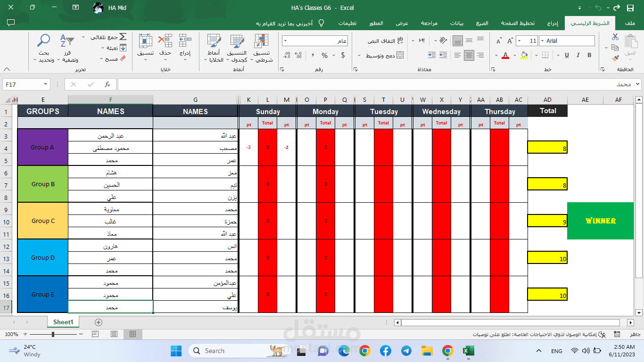Screen dimensions: 644x362
Task: Toggle bottom vertical alignment
Action: click(x=457, y=41)
